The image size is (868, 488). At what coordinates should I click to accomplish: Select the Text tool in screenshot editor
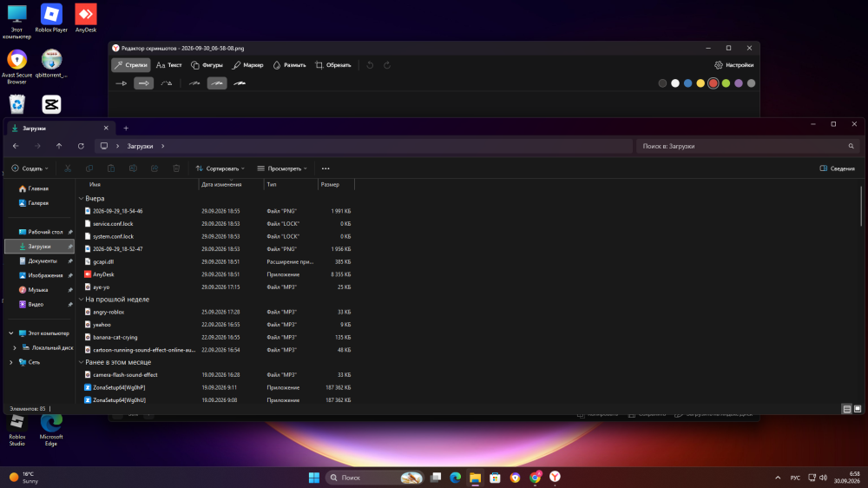(x=169, y=65)
